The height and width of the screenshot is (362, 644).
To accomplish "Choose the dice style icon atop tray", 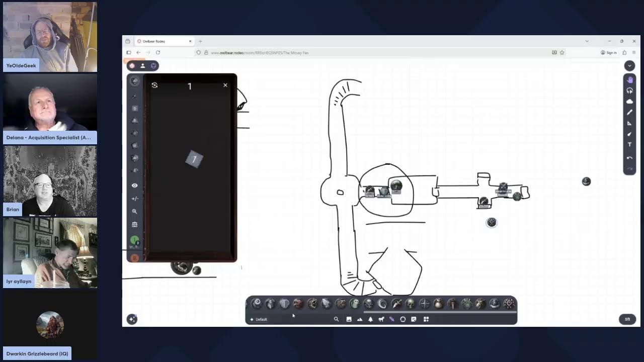I will click(134, 81).
